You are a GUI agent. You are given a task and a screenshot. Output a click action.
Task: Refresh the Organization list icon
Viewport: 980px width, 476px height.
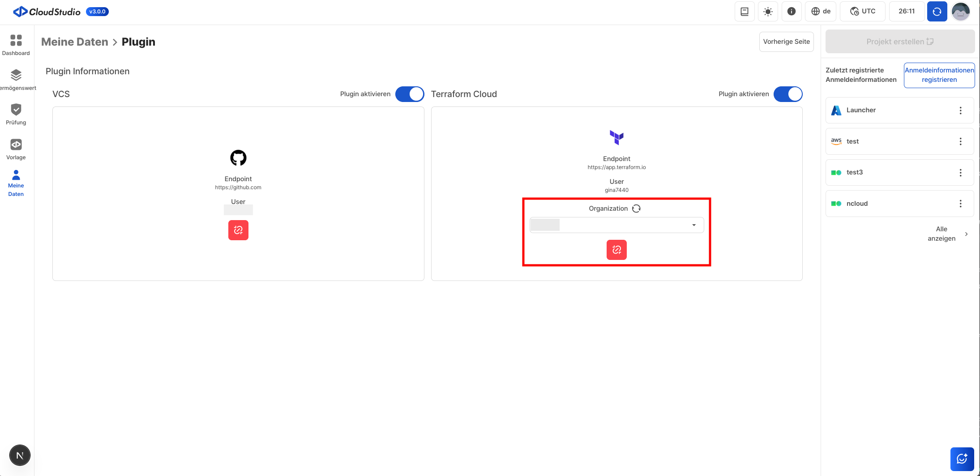click(x=636, y=208)
